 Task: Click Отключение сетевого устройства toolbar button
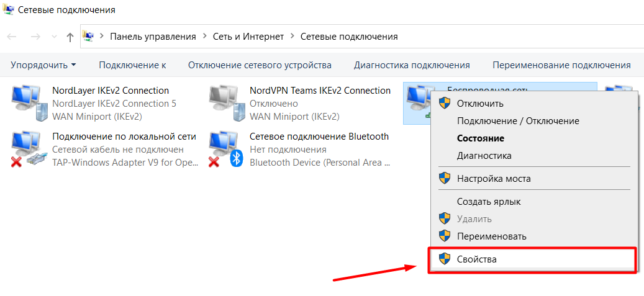[260, 65]
